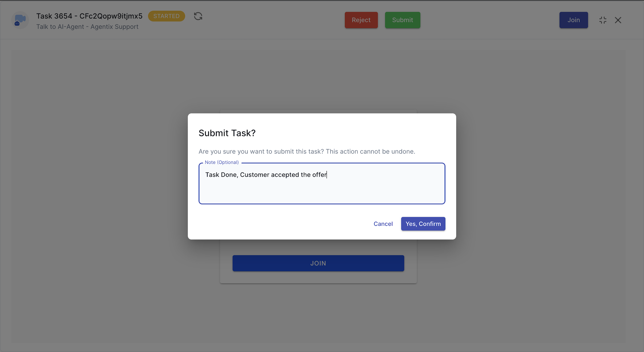Select the Note (Optional) field label
Viewport: 644px width, 352px height.
[x=221, y=162]
